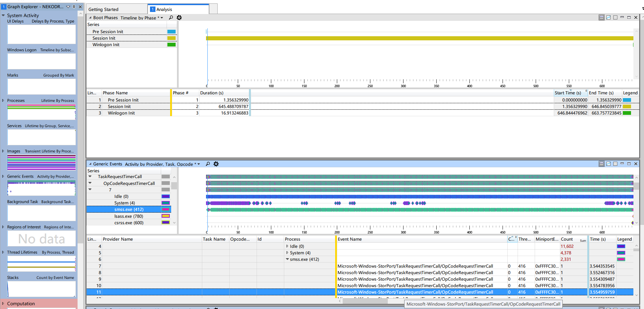Open Generic Events view editor gear

[216, 164]
